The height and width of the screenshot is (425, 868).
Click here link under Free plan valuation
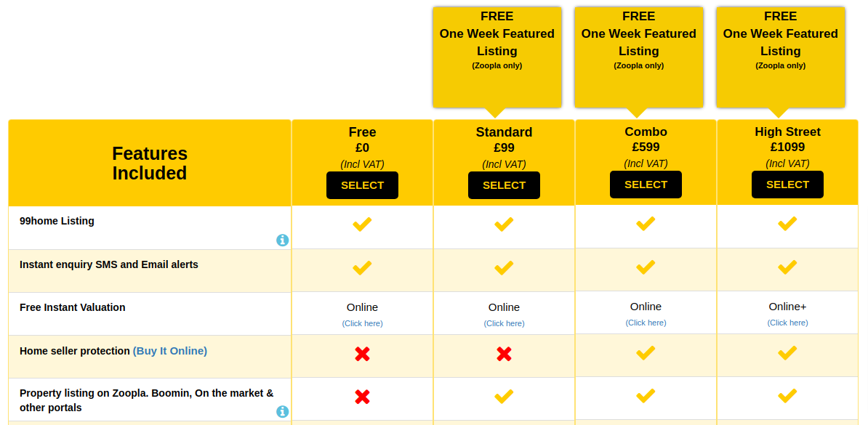coord(362,323)
